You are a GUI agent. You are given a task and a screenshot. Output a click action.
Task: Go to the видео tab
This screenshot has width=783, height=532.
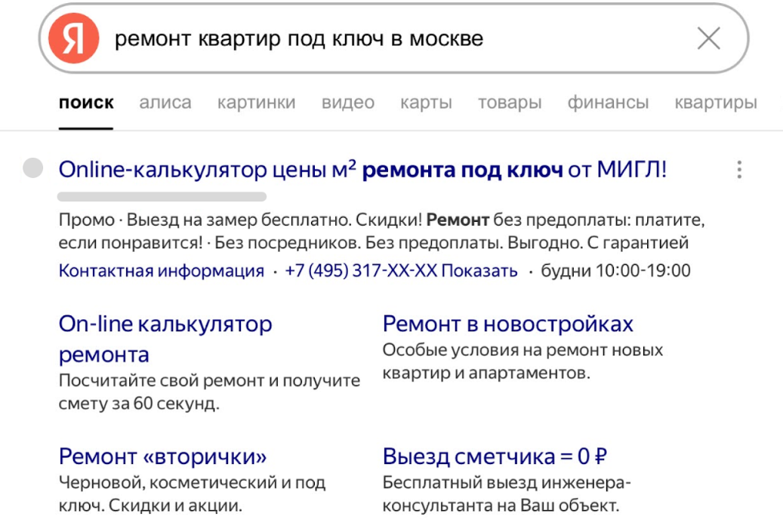click(x=348, y=103)
